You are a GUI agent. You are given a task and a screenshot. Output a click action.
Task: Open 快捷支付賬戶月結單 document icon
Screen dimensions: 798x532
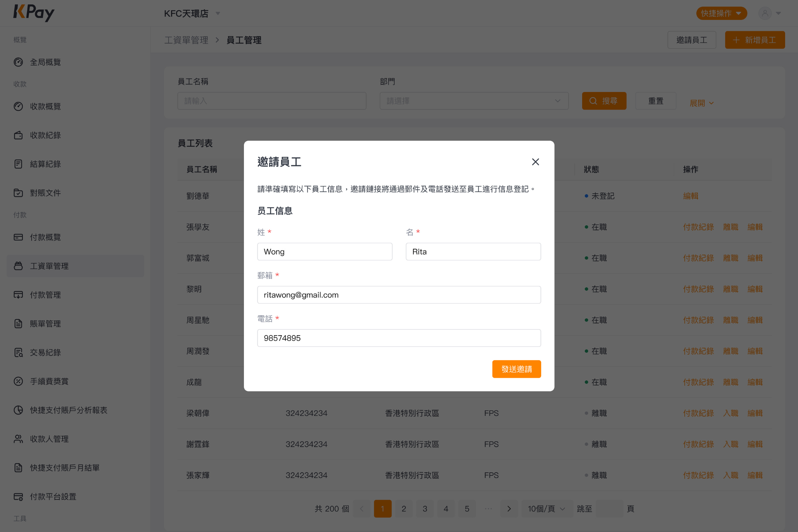click(x=18, y=468)
